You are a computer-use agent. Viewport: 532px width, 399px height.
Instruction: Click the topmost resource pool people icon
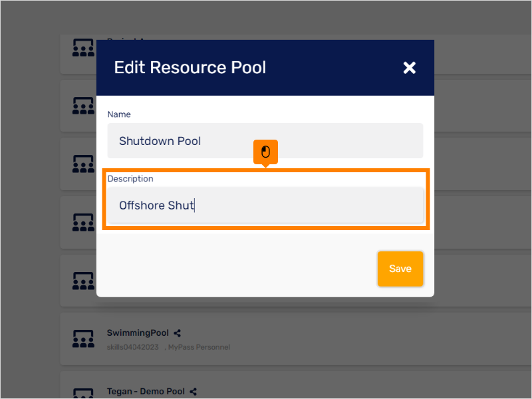click(x=82, y=47)
